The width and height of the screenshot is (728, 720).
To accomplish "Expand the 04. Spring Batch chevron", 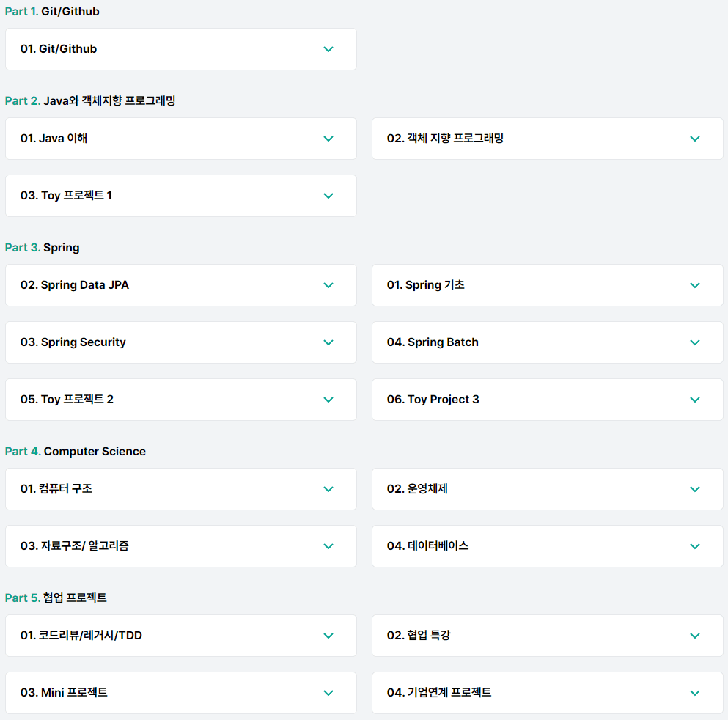I will pyautogui.click(x=694, y=342).
